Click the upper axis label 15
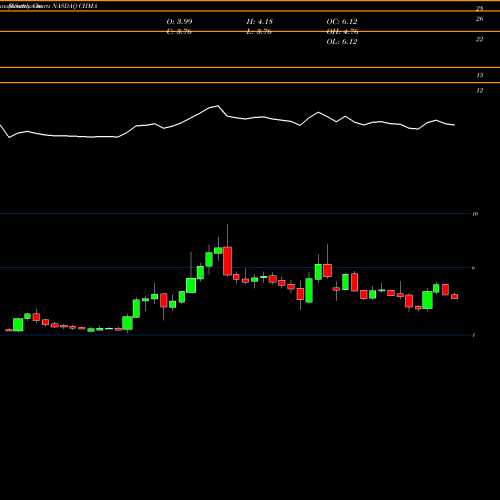Image resolution: width=500 pixels, height=500 pixels. tap(479, 75)
